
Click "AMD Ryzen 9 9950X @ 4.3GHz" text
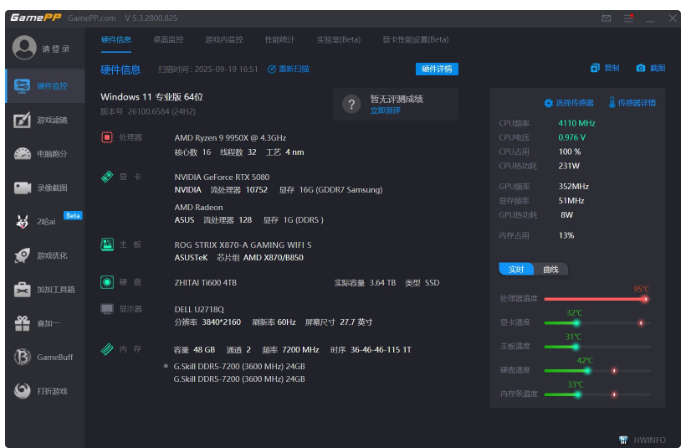click(230, 138)
